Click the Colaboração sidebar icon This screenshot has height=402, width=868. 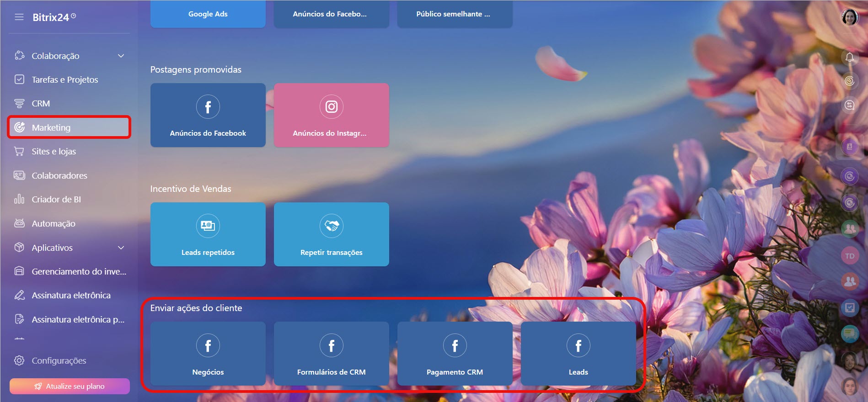click(x=19, y=56)
